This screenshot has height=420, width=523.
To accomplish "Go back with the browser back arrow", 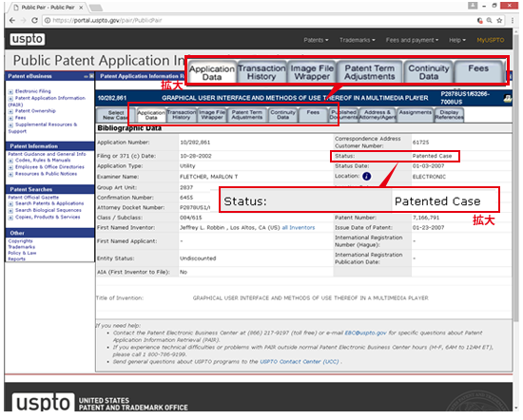I will click(x=12, y=20).
